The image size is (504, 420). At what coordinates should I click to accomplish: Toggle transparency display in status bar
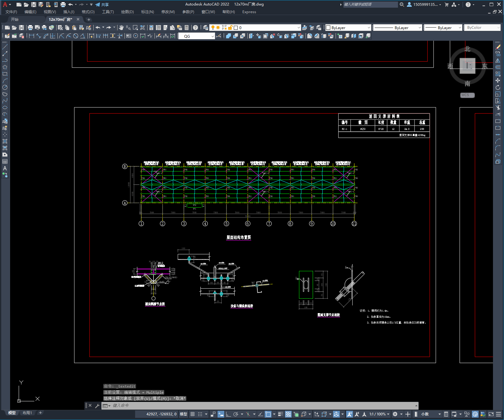[288, 414]
